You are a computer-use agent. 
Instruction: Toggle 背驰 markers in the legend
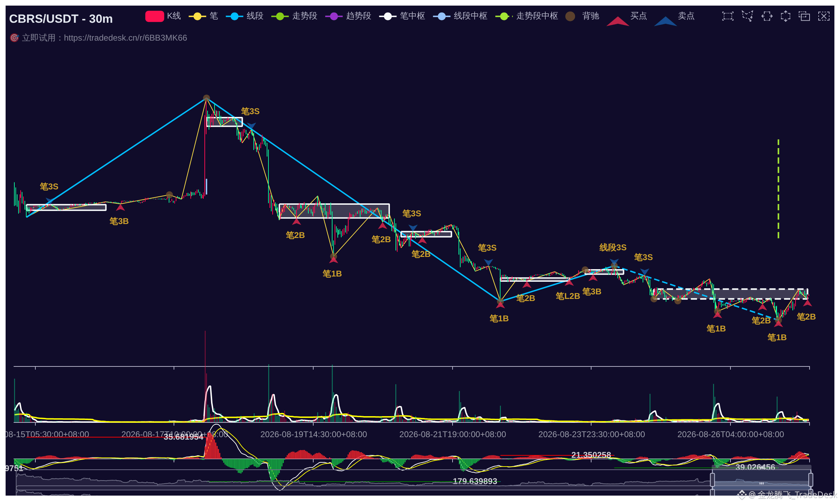582,16
